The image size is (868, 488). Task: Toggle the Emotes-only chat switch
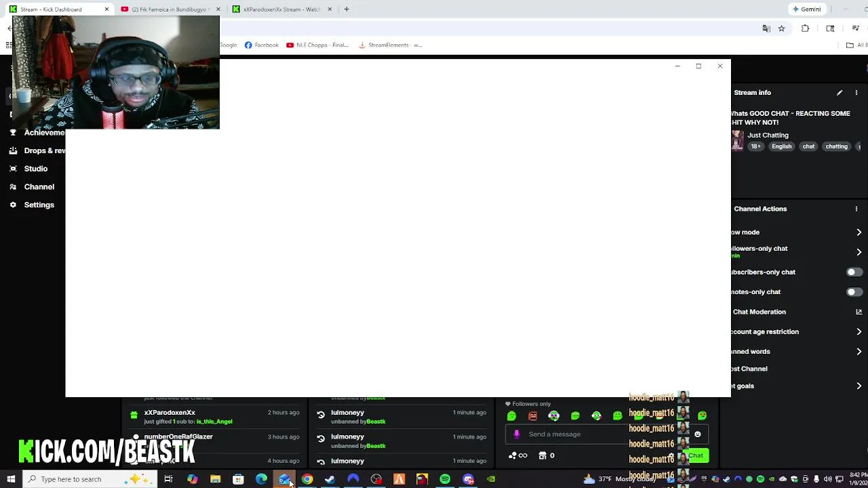pyautogui.click(x=854, y=291)
